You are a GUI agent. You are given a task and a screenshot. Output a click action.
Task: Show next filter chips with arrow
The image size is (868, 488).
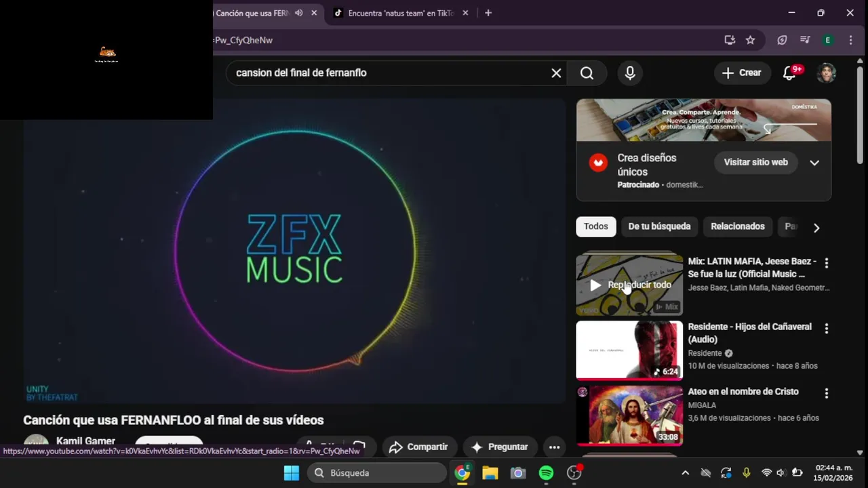pos(816,228)
